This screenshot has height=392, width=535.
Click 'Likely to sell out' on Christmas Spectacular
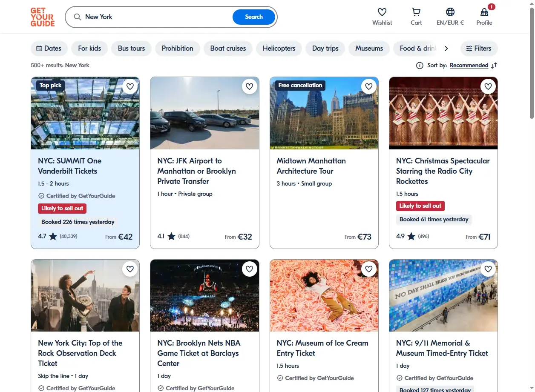(x=420, y=206)
